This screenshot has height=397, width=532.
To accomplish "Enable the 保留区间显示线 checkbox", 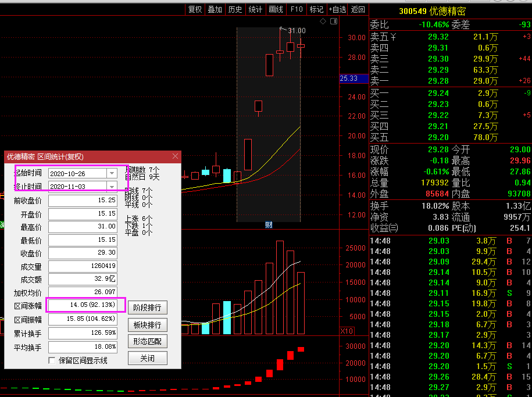I will click(52, 360).
